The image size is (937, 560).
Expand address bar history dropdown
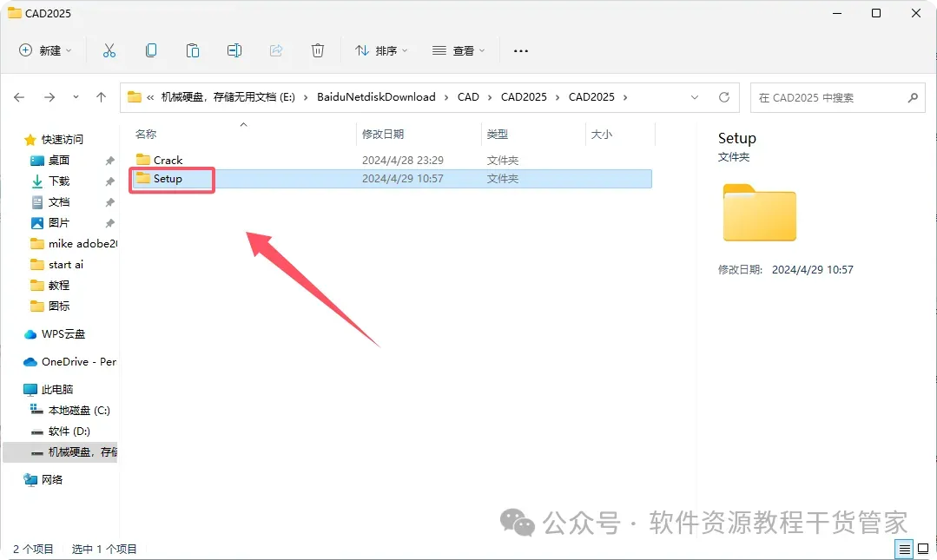click(x=695, y=97)
